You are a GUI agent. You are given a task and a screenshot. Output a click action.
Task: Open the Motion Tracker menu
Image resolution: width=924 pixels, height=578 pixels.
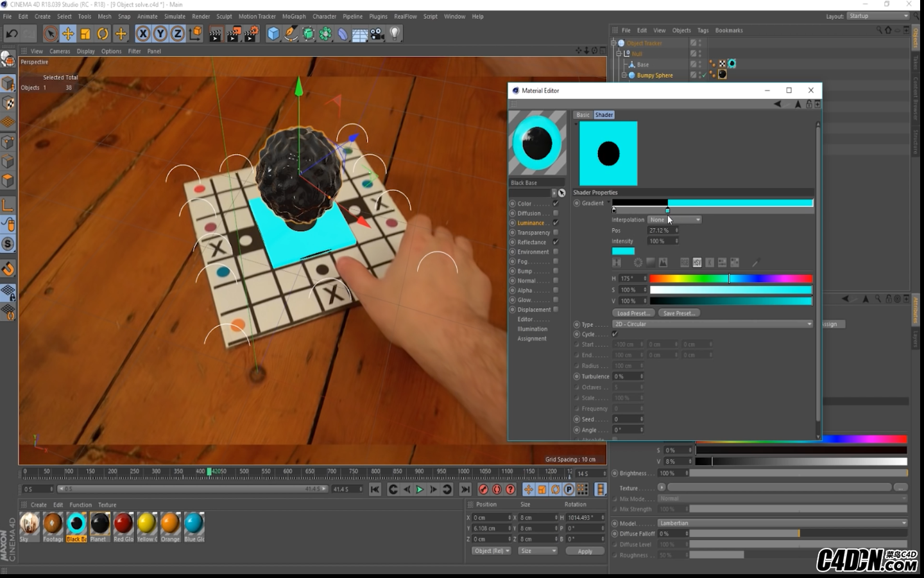pos(257,17)
